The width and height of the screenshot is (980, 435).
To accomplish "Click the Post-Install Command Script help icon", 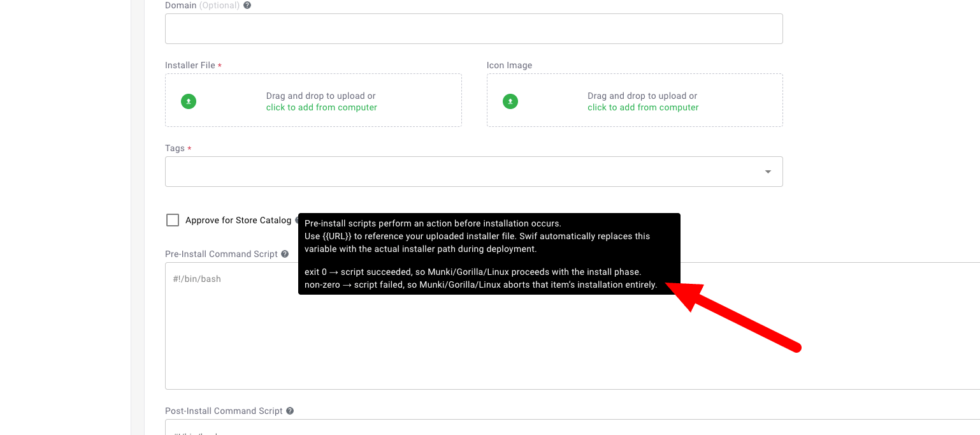I will (290, 411).
